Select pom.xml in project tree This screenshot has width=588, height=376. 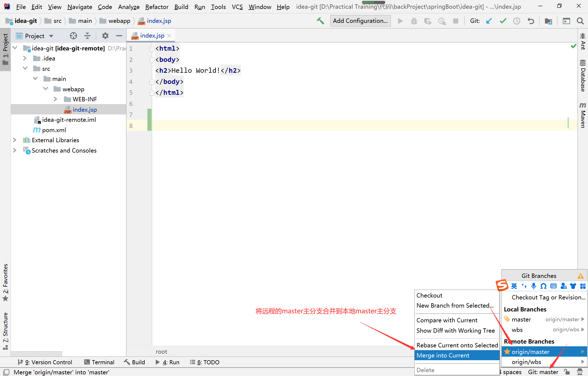[54, 130]
